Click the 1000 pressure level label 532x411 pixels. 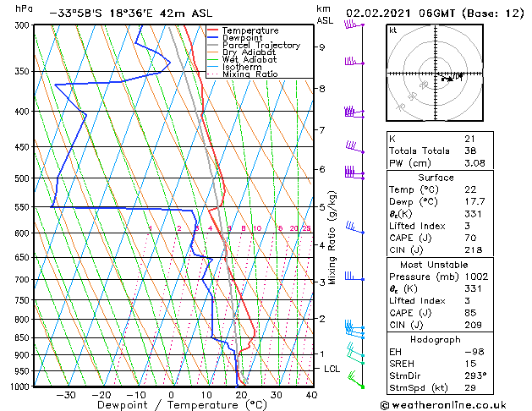point(20,386)
